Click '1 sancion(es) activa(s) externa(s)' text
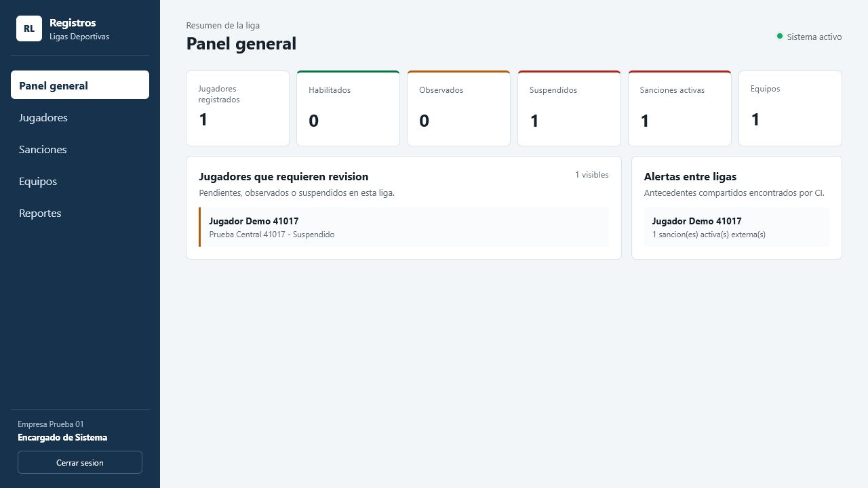Viewport: 868px width, 488px height. (709, 235)
